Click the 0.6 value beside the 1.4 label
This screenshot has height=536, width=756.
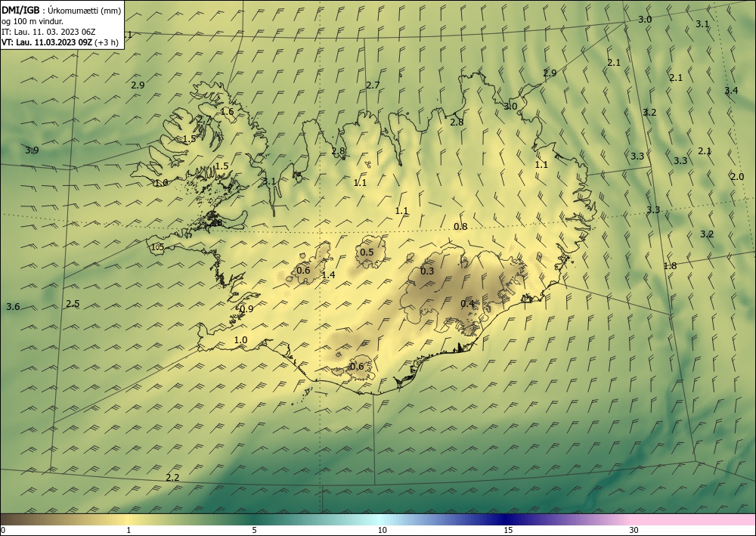pos(303,270)
